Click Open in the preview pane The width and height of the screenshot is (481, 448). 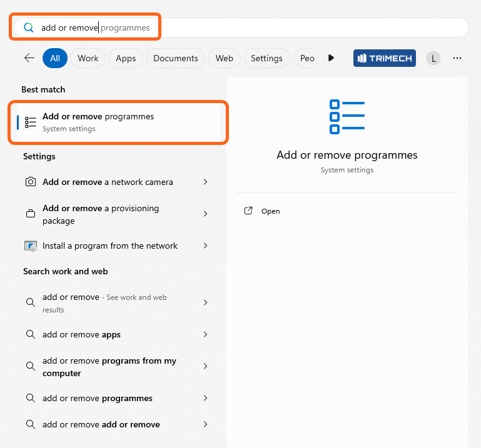270,211
